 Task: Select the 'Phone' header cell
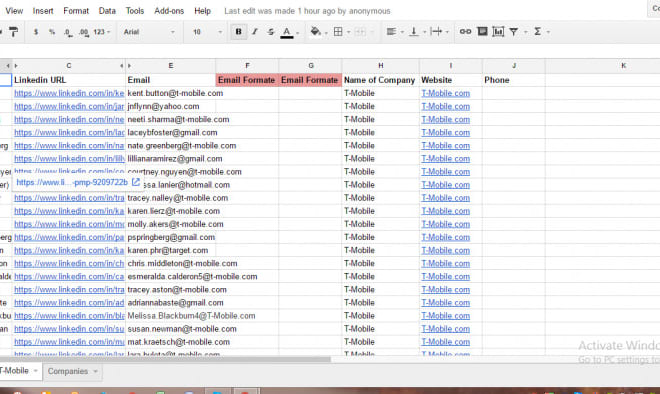(514, 80)
